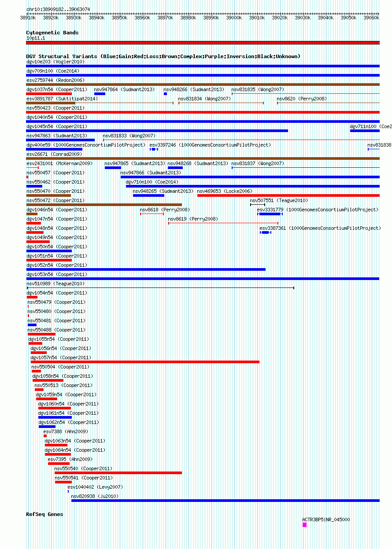Click the nsv469653 (Locke2006) label
The width and height of the screenshot is (392, 549).
[225, 191]
